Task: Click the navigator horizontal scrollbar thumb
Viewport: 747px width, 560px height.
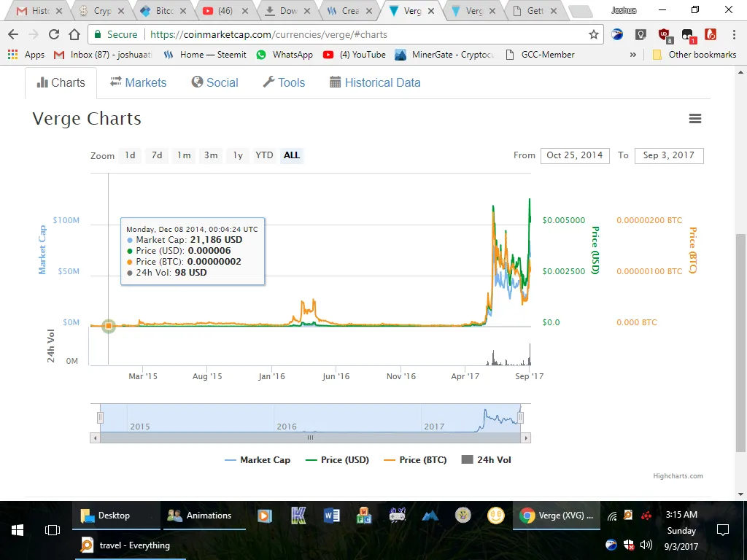Action: coord(310,437)
